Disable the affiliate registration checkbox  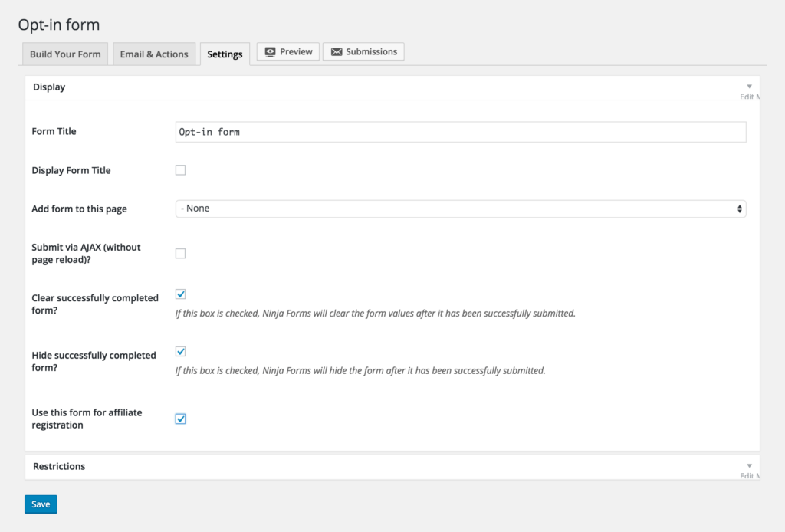(180, 419)
